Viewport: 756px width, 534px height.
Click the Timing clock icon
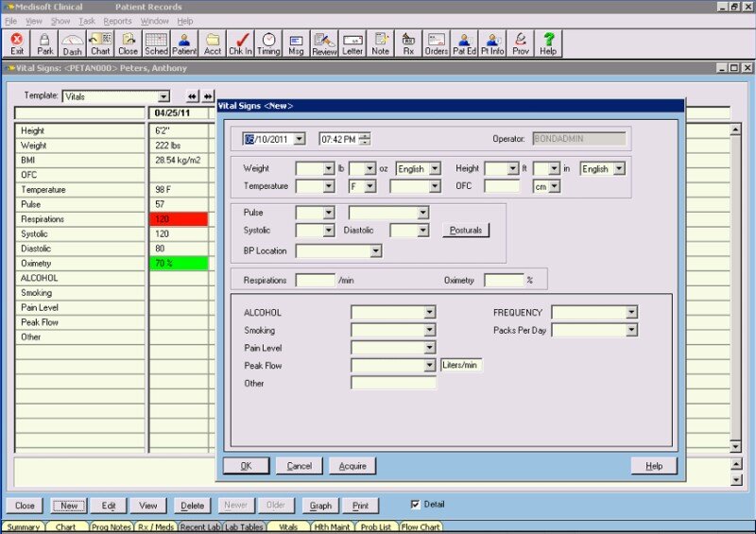(268, 43)
